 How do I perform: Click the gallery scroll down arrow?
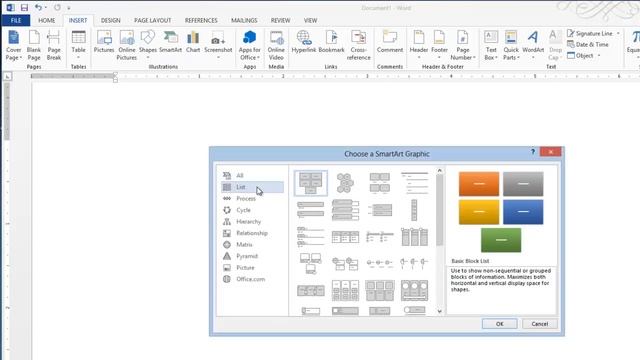point(440,311)
